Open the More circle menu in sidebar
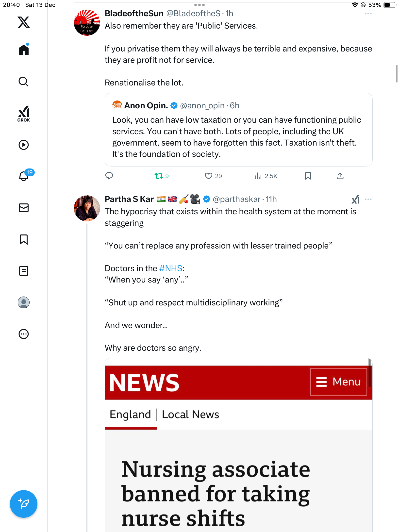The width and height of the screenshot is (399, 532). coord(24,334)
